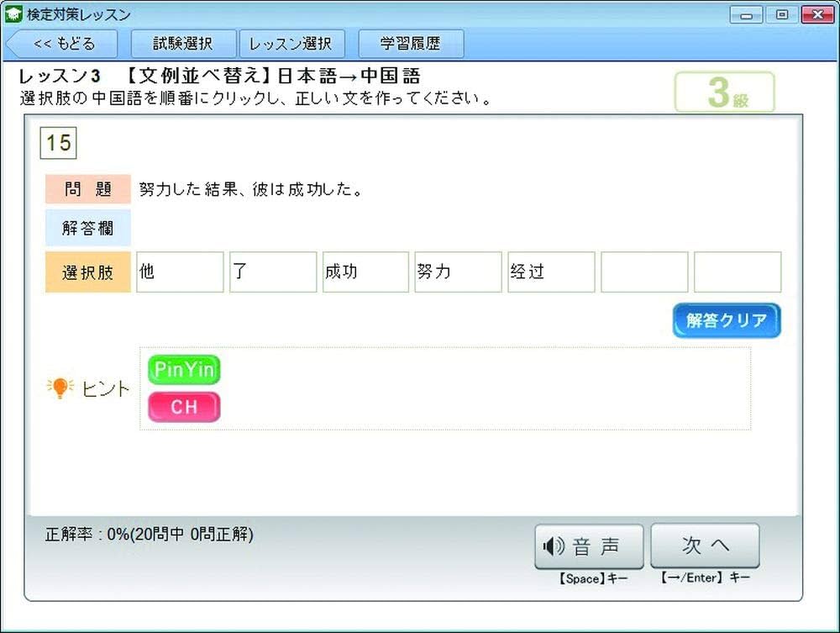Click the 解答欄 answer area label
Image resolution: width=840 pixels, height=633 pixels.
coord(87,227)
